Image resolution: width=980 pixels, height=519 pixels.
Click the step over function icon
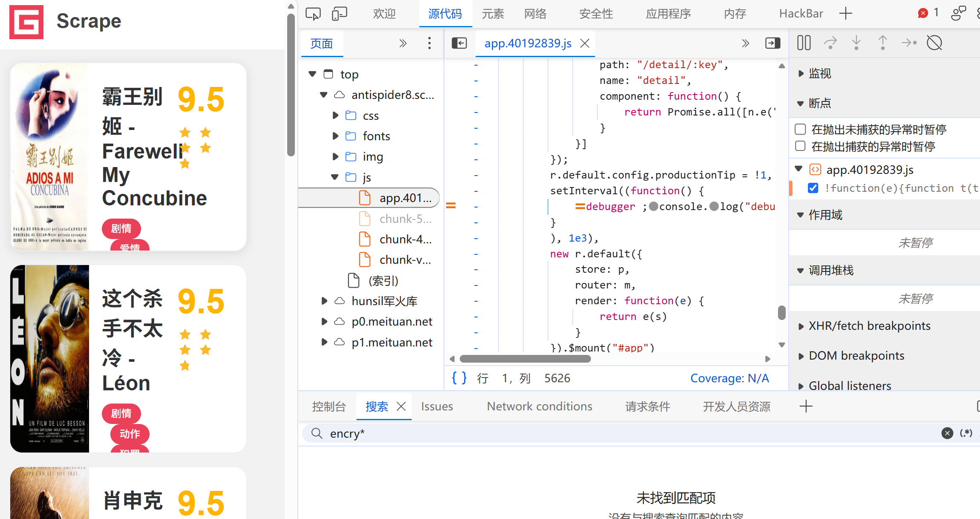[x=830, y=43]
